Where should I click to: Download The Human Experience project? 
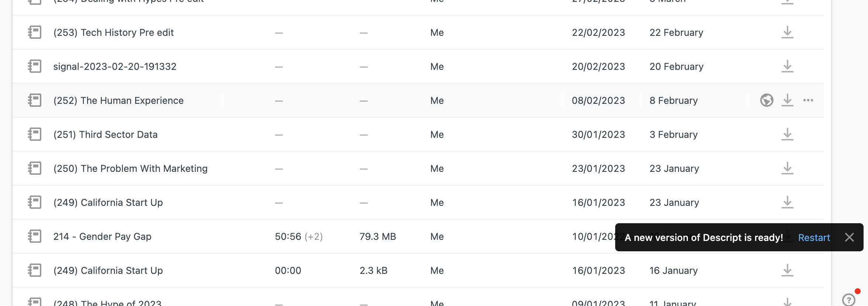[x=787, y=100]
